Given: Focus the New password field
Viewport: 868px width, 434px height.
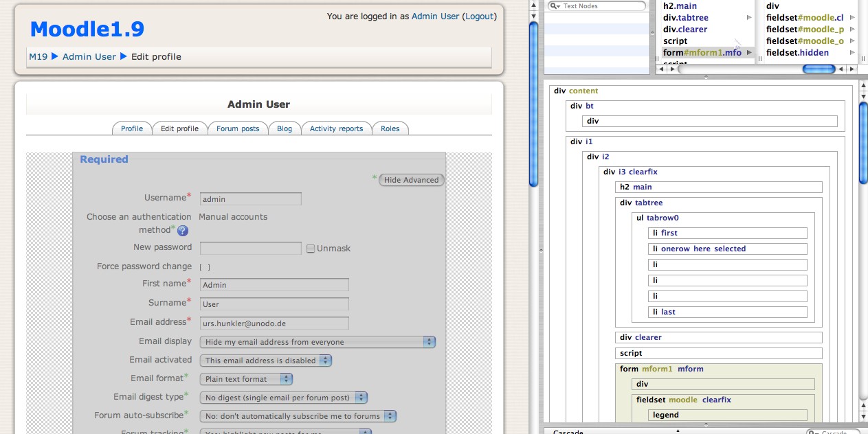Looking at the screenshot, I should 251,248.
